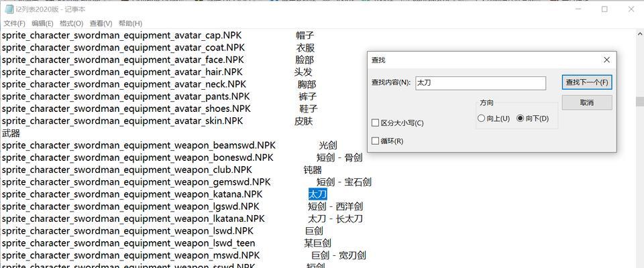Image resolution: width=644 pixels, height=268 pixels.
Task: Click the 查找下一个(F) button
Action: point(587,82)
